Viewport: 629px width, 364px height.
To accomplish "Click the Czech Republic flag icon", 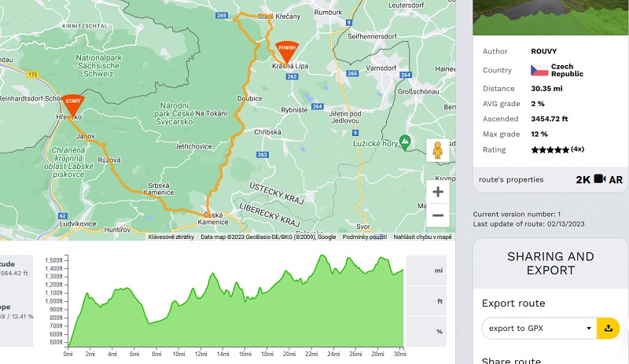I will [x=539, y=70].
